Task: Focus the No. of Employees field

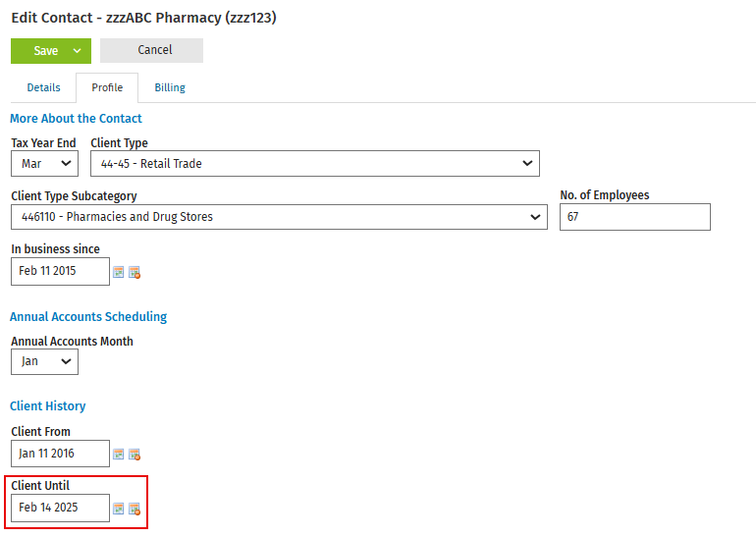Action: (634, 217)
